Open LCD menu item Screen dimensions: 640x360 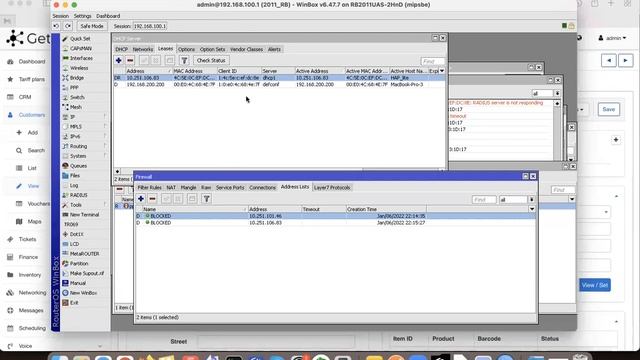(74, 244)
